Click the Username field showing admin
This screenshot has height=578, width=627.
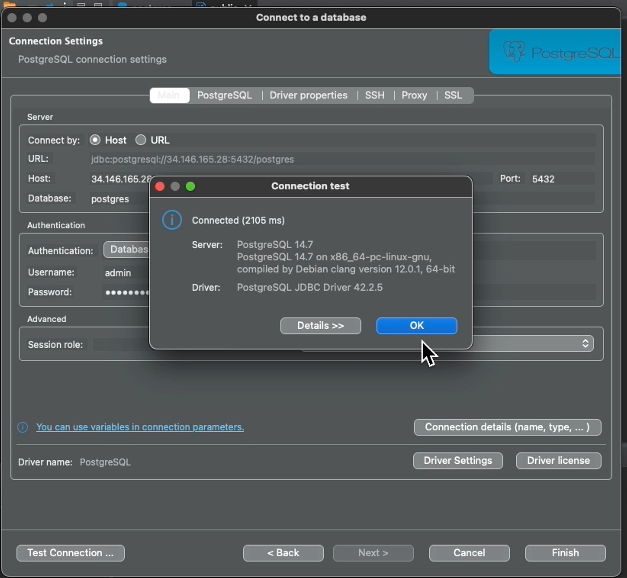pos(126,273)
